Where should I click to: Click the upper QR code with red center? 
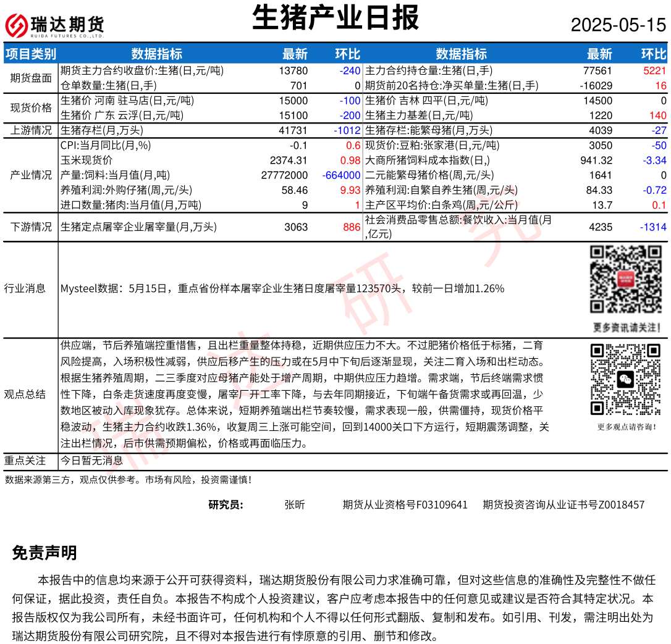click(x=626, y=279)
